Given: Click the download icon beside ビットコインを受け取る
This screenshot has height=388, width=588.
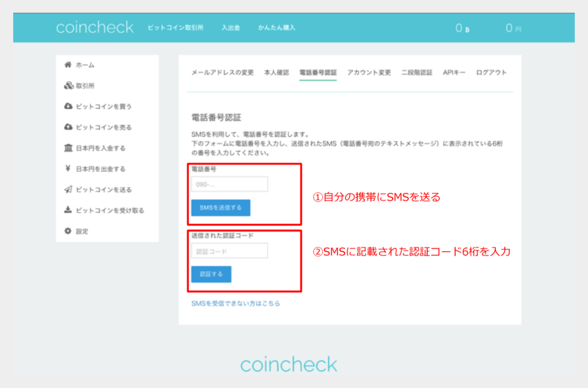Looking at the screenshot, I should [68, 210].
